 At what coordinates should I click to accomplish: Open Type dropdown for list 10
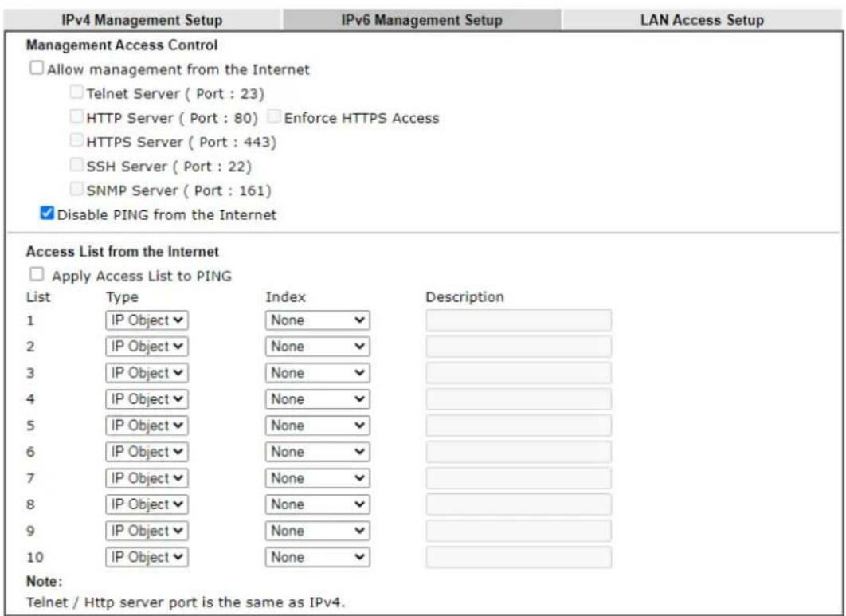[147, 557]
